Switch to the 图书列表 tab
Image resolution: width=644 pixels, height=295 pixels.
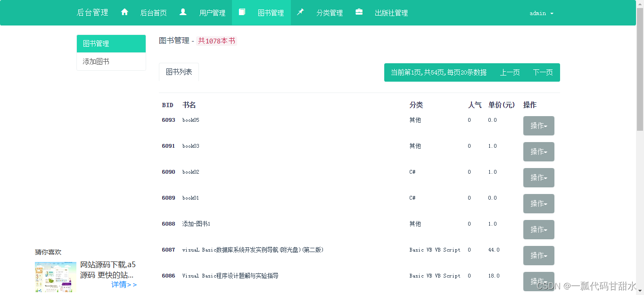tap(179, 72)
